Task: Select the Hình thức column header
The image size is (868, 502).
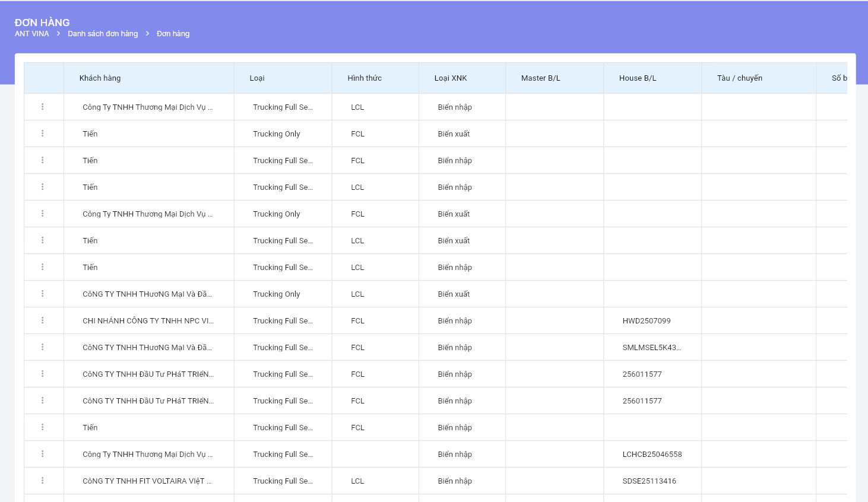Action: pos(365,78)
